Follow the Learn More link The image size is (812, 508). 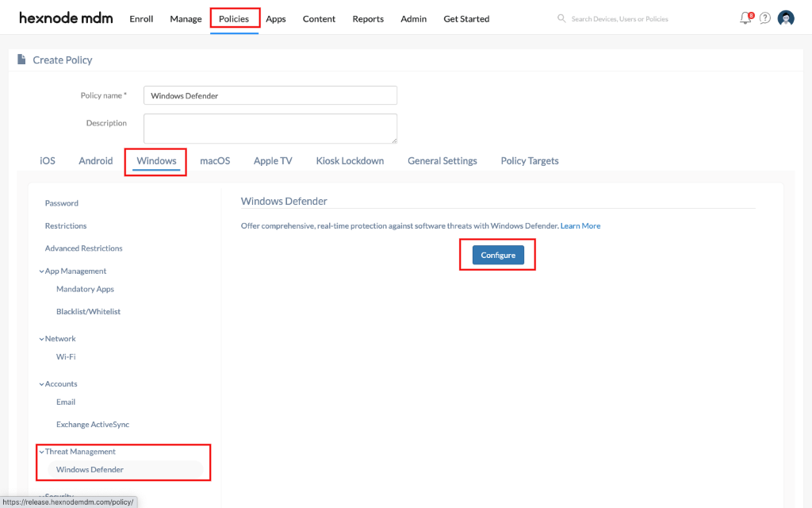[580, 226]
